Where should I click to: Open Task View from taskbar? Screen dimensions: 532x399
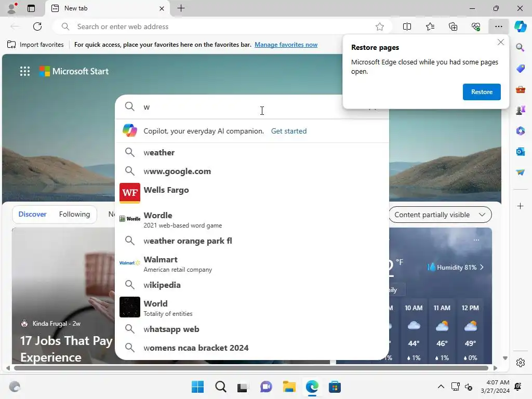click(x=243, y=387)
